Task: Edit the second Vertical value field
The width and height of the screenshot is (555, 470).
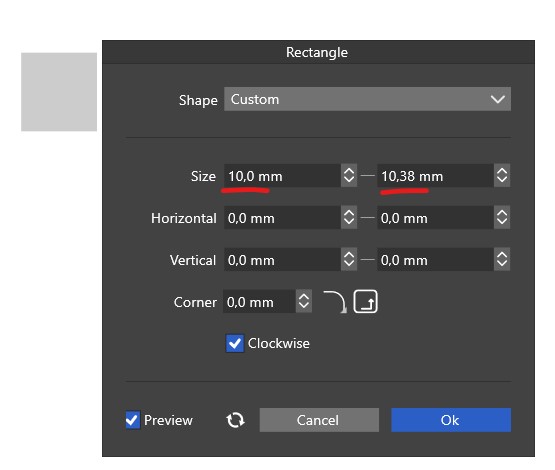Action: coord(435,259)
